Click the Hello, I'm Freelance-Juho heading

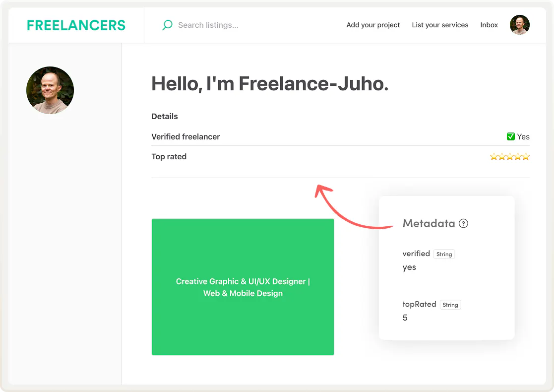(269, 84)
